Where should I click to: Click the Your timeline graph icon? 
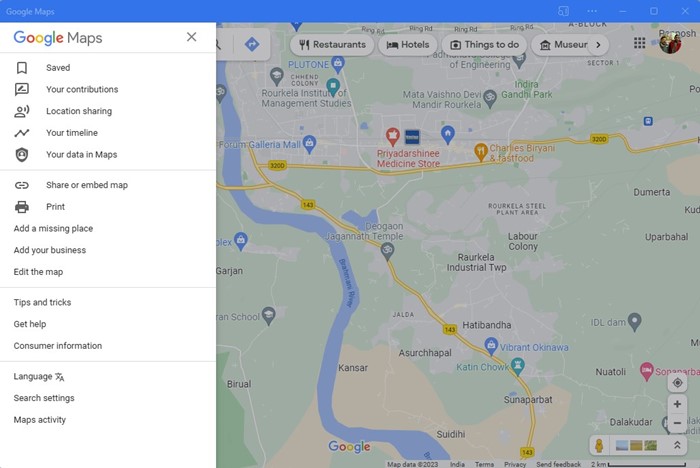21,133
